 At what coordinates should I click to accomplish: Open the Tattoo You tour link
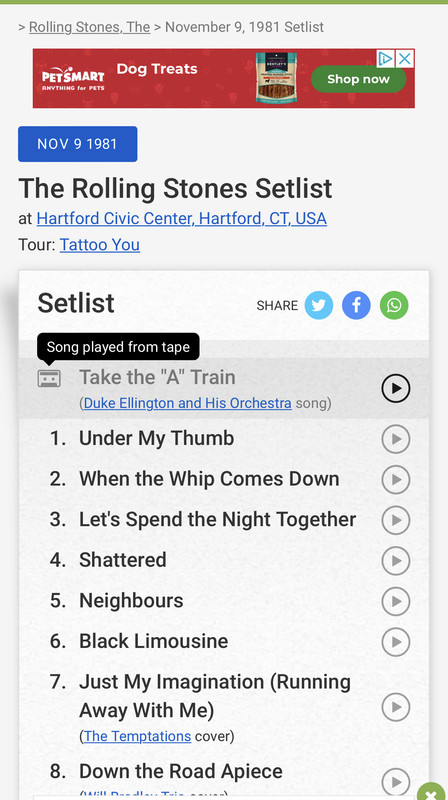point(99,245)
